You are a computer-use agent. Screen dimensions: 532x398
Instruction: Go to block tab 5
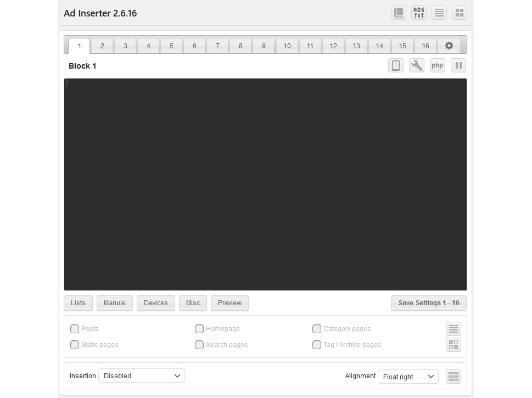171,46
